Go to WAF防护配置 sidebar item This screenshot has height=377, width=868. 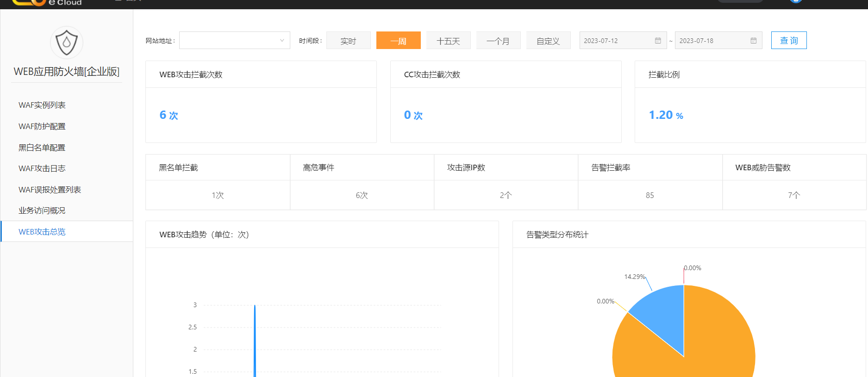pos(42,126)
